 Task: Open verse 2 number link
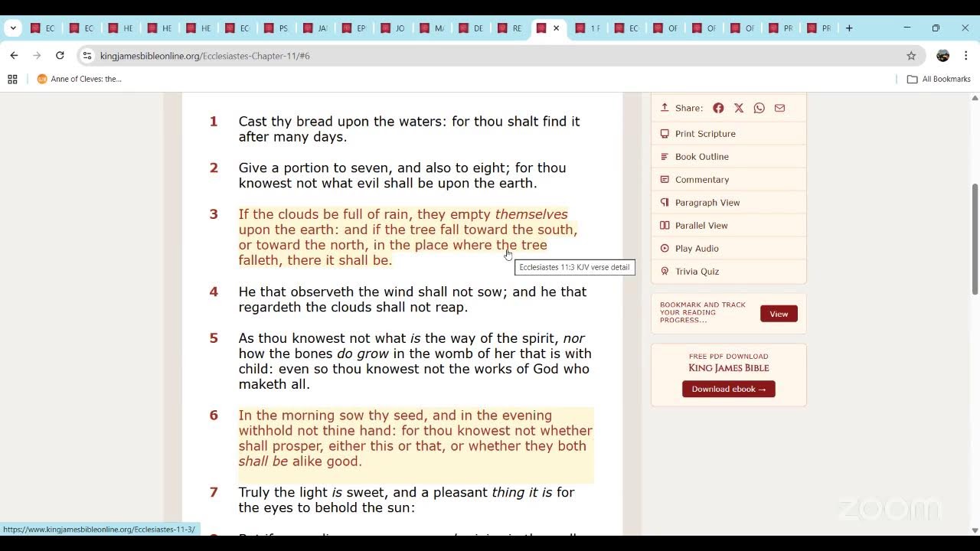tap(214, 168)
